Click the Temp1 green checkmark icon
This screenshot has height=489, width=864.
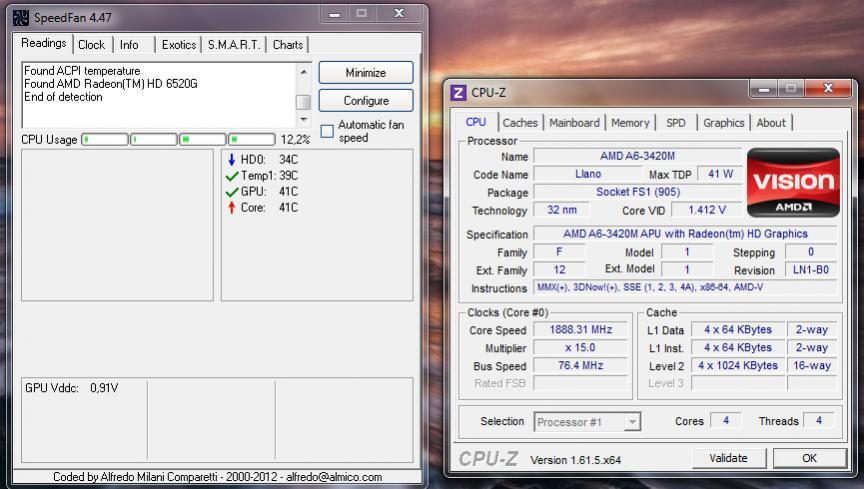click(232, 175)
